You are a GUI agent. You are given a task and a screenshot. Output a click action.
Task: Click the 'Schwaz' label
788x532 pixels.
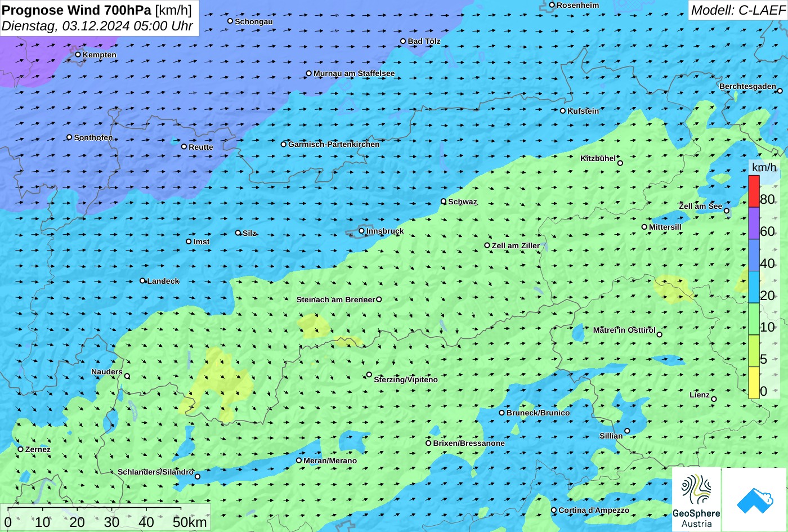coord(463,202)
